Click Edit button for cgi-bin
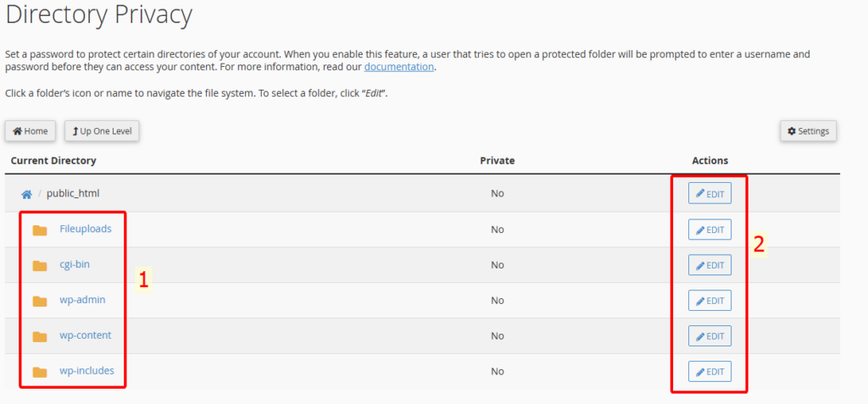Image resolution: width=868 pixels, height=404 pixels. coord(709,265)
